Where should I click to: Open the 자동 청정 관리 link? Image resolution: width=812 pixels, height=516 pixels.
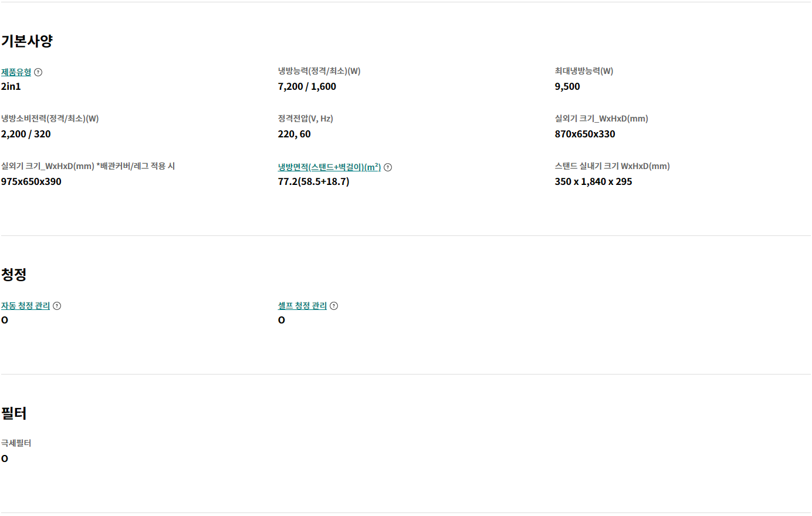tap(25, 306)
